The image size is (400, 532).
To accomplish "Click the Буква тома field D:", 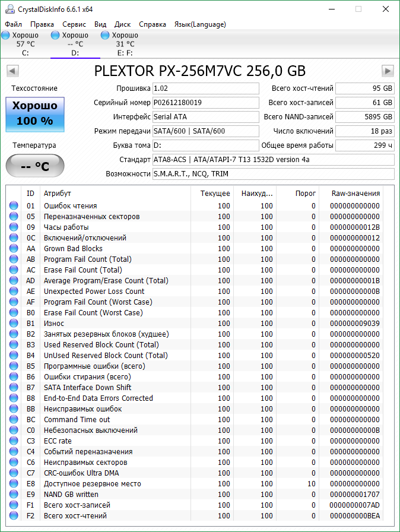I will point(206,145).
